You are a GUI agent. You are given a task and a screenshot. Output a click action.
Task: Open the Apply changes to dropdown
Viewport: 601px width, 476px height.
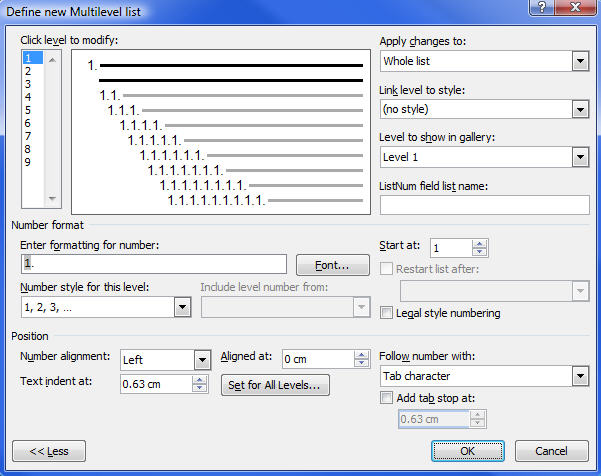coord(580,61)
